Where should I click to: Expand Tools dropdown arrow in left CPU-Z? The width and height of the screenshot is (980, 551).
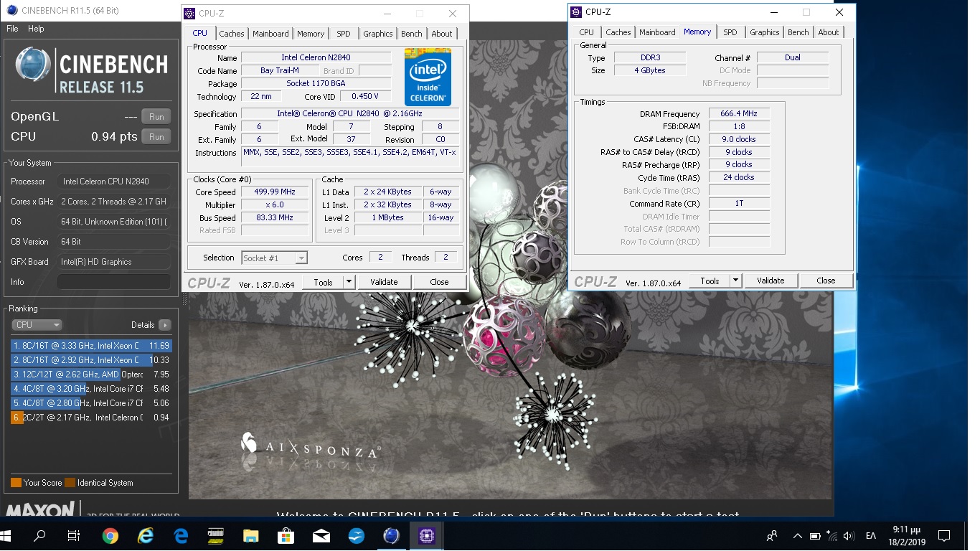click(x=349, y=282)
